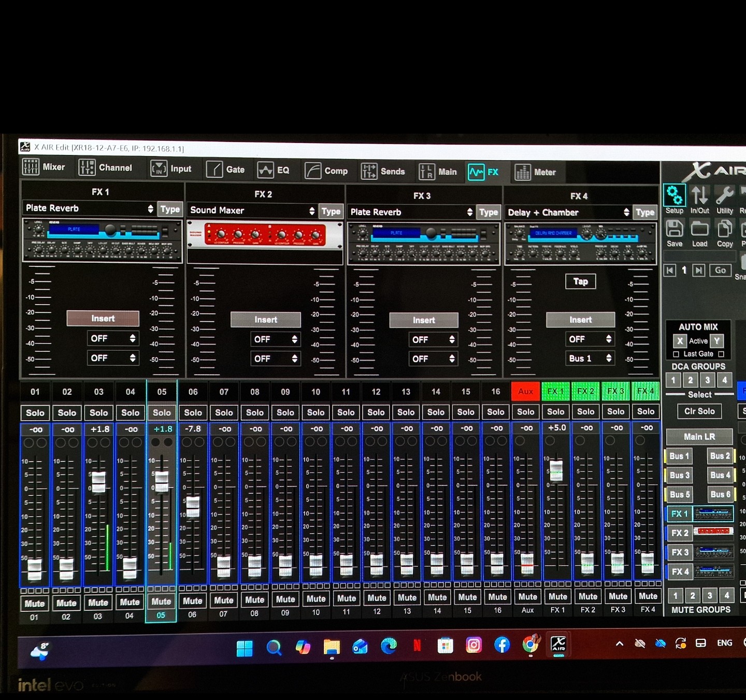Screen dimensions: 746x700
Task: Switch to the Meter tab
Action: coord(535,172)
